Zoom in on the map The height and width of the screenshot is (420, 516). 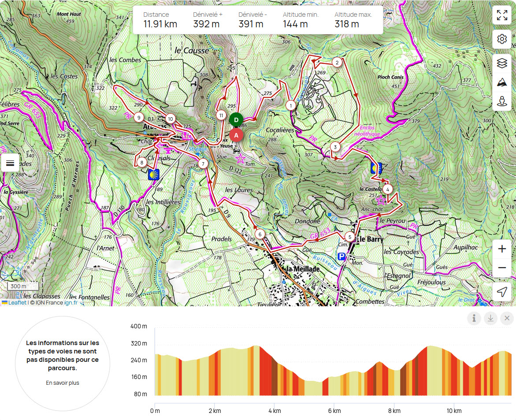(501, 249)
